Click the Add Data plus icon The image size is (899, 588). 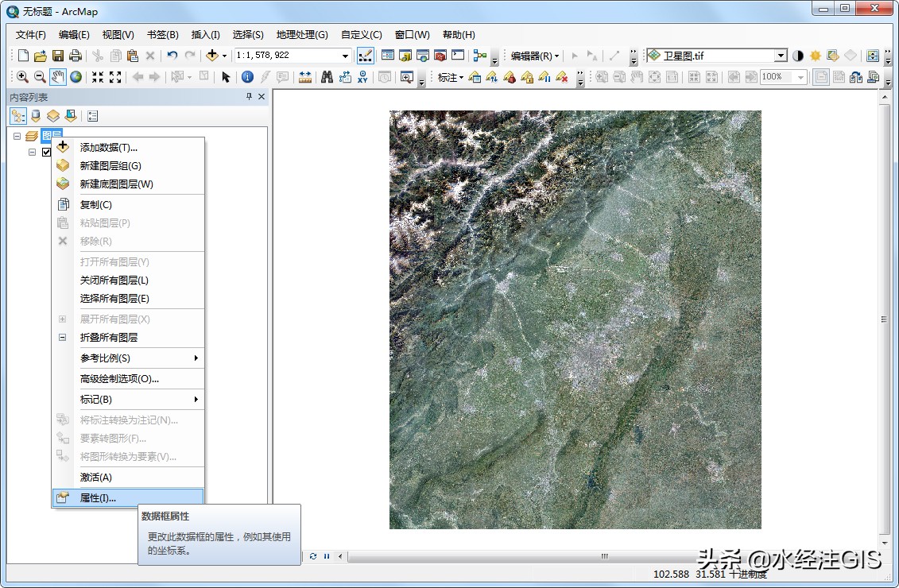pyautogui.click(x=212, y=55)
